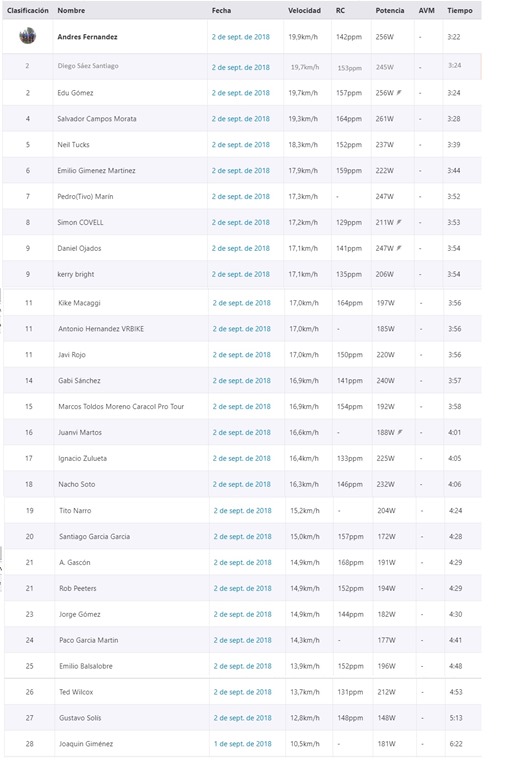Open the date link for Joaquin Giménez
The height and width of the screenshot is (768, 507).
[242, 744]
